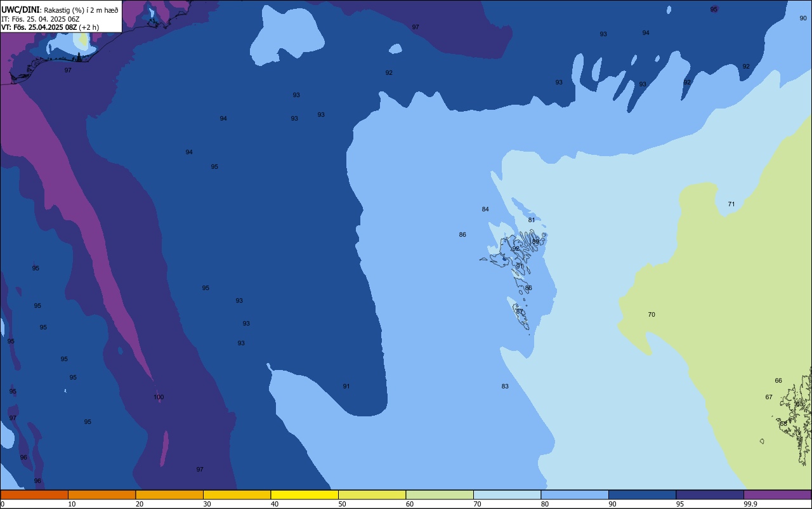Click the "40" legend scale label

[275, 504]
